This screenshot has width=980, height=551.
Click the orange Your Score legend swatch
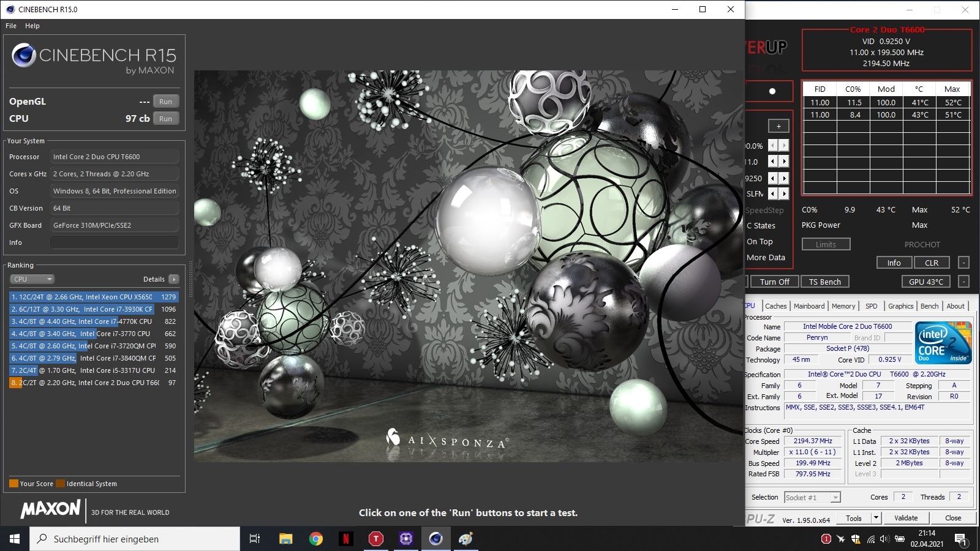click(13, 484)
